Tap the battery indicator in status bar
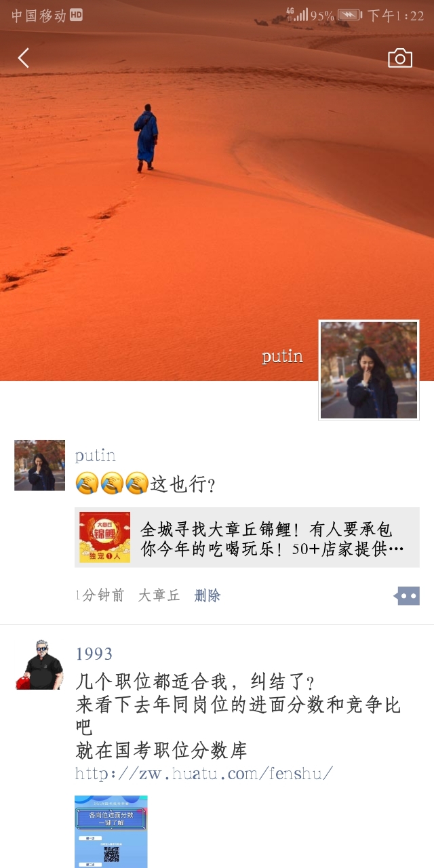Screen dimensions: 434x868 pyautogui.click(x=349, y=15)
